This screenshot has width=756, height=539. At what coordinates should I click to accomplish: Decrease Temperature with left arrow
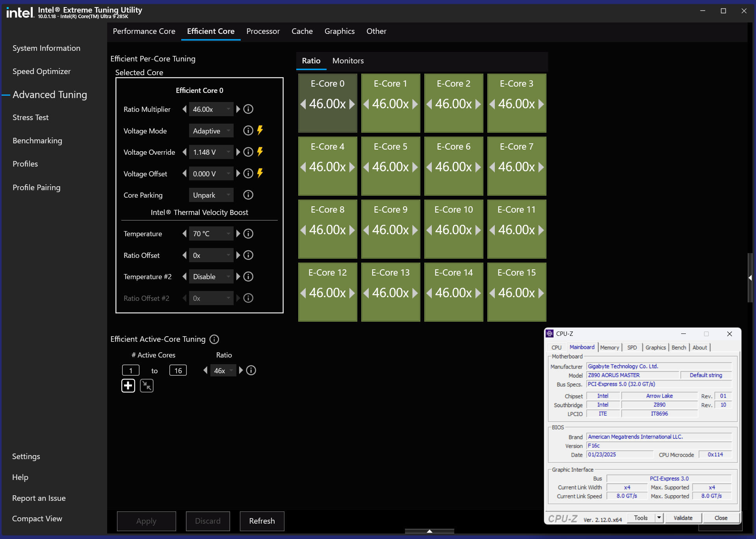[184, 234]
